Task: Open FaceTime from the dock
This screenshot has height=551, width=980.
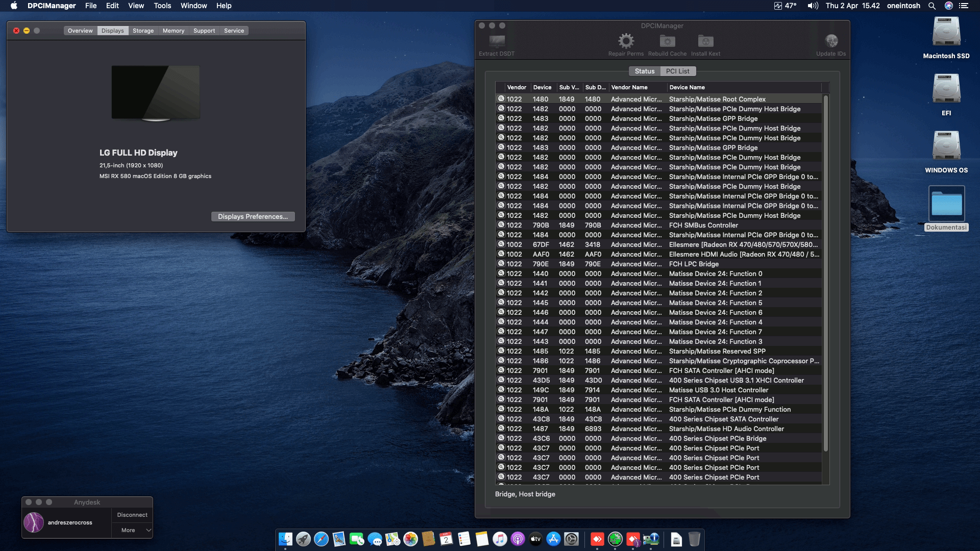Action: (357, 539)
